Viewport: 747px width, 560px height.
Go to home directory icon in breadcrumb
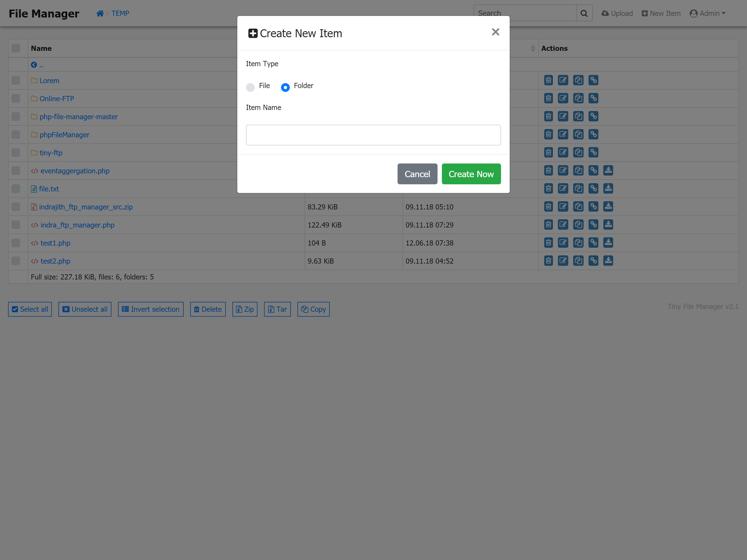[100, 13]
